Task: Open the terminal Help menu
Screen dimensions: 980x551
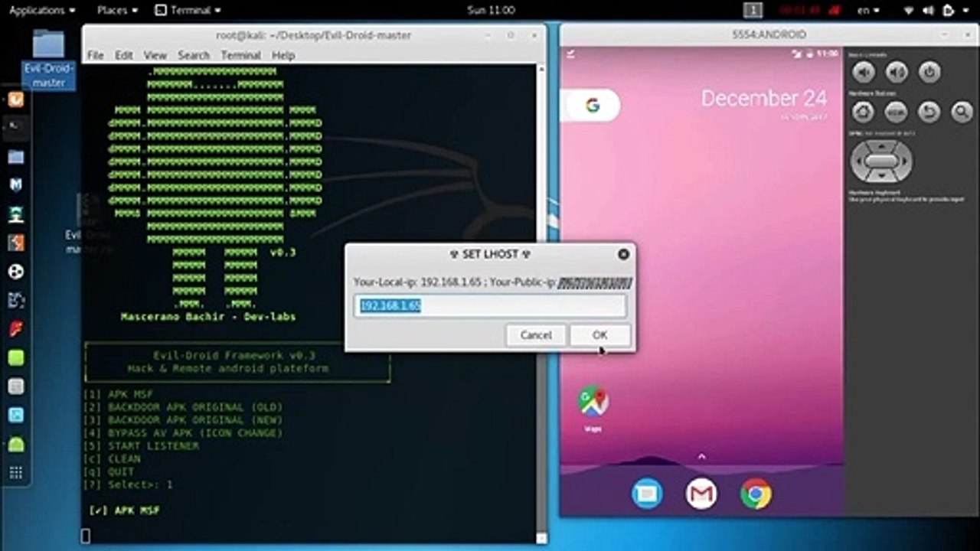Action: pyautogui.click(x=283, y=55)
